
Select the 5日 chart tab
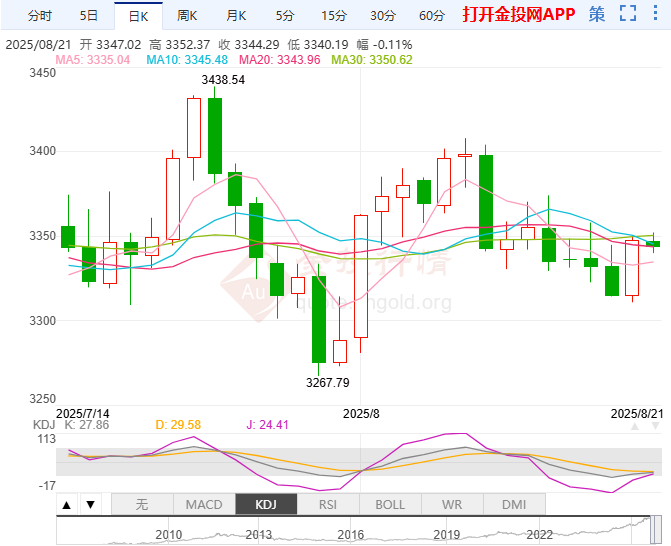point(89,16)
